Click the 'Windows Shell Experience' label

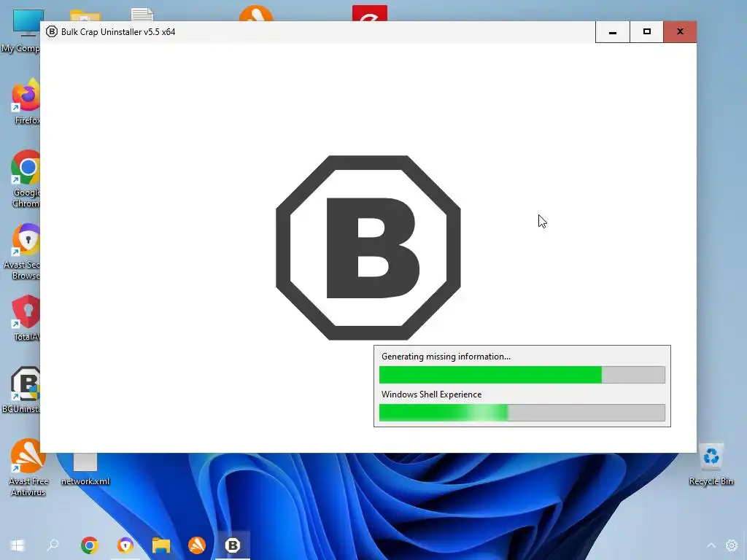coord(432,394)
